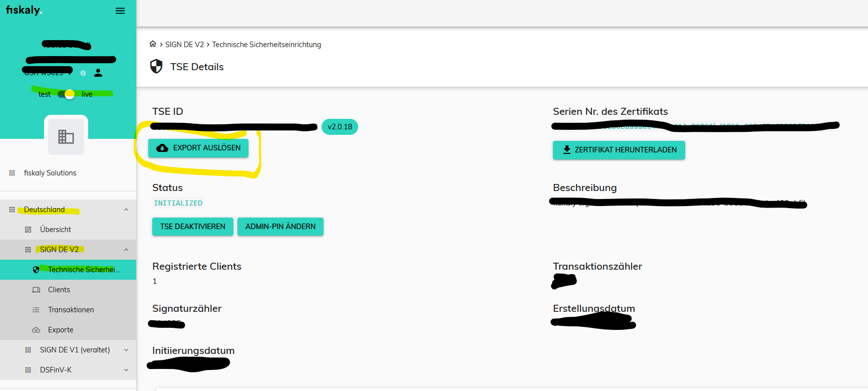Expand SIGN DE V1 (veraltet) submenu
Image resolution: width=868 pixels, height=391 pixels.
point(126,350)
